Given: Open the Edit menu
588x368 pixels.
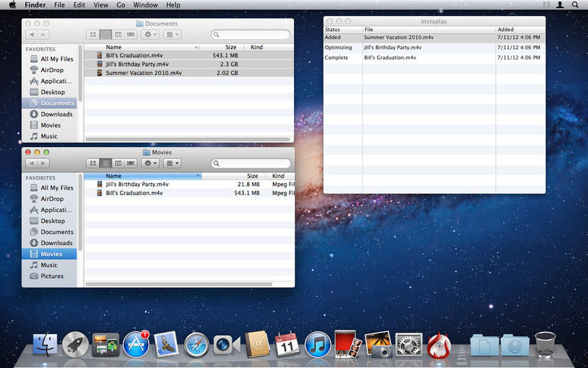Looking at the screenshot, I should [79, 5].
